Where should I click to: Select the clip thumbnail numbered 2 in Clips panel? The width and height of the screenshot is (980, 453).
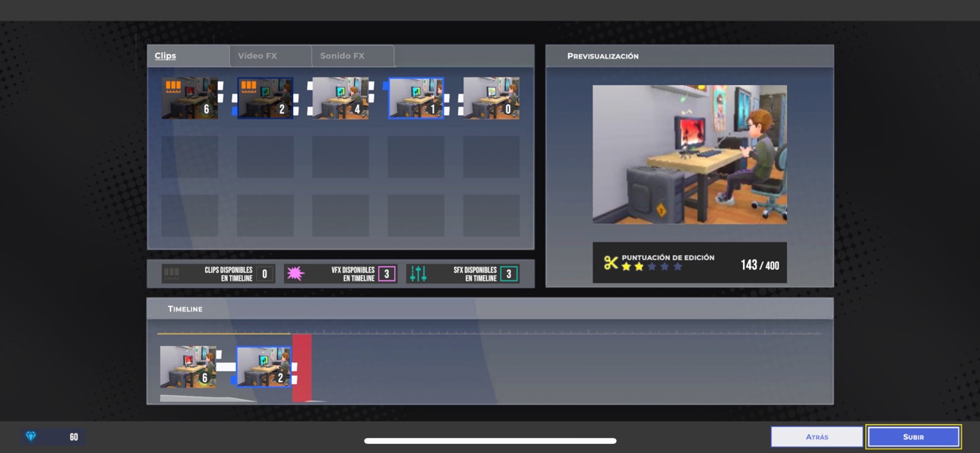pos(265,98)
